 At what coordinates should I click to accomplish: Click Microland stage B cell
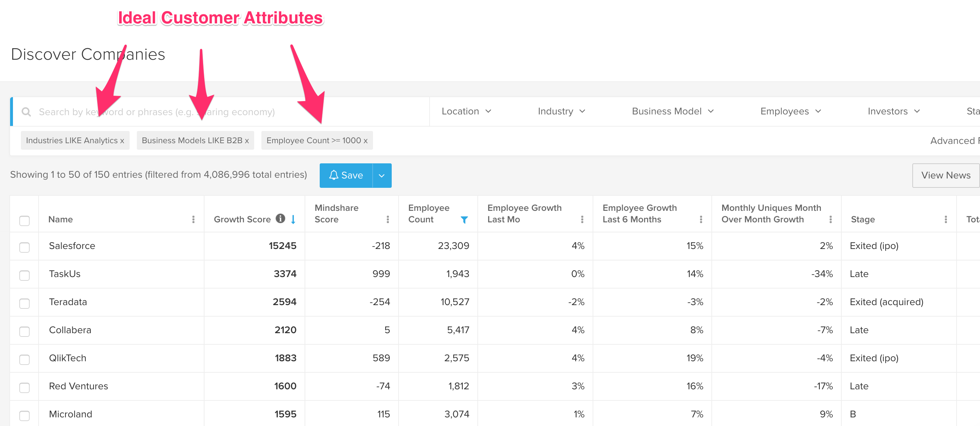coord(853,415)
